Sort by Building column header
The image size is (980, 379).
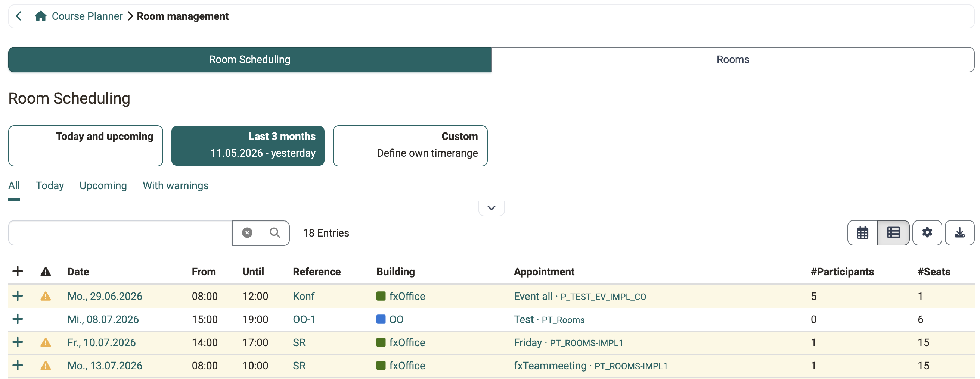(395, 272)
